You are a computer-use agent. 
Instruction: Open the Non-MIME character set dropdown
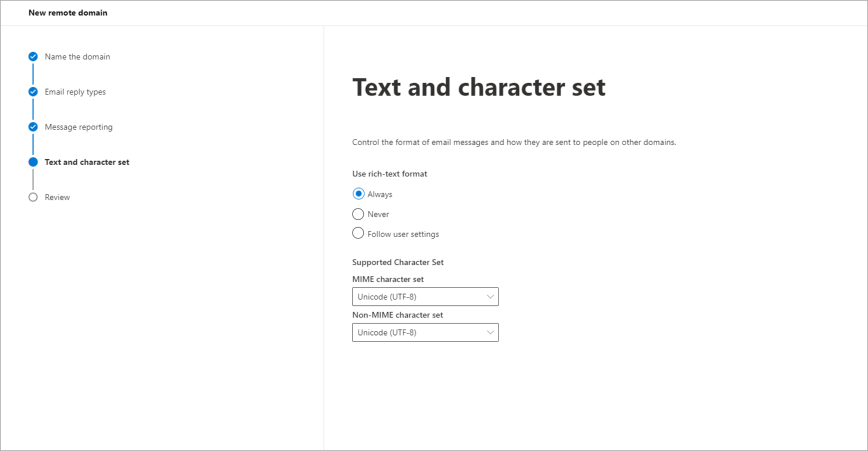click(x=425, y=333)
